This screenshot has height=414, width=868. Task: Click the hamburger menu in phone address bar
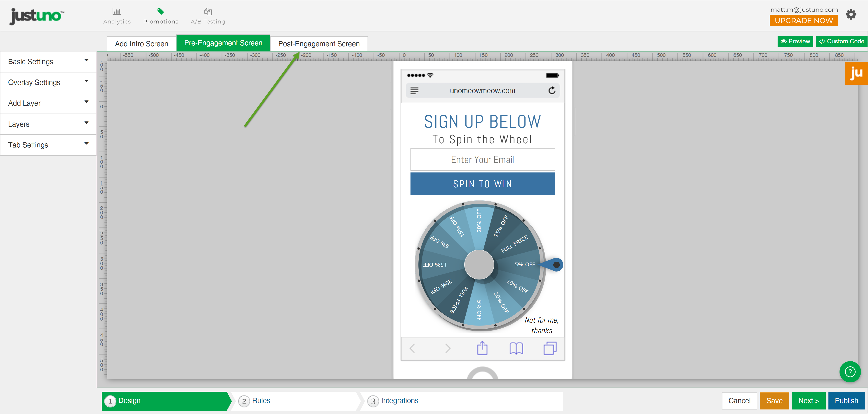pos(414,91)
